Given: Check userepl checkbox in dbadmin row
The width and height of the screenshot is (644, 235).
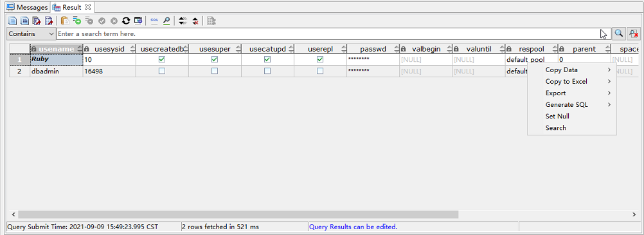Looking at the screenshot, I should pos(320,71).
